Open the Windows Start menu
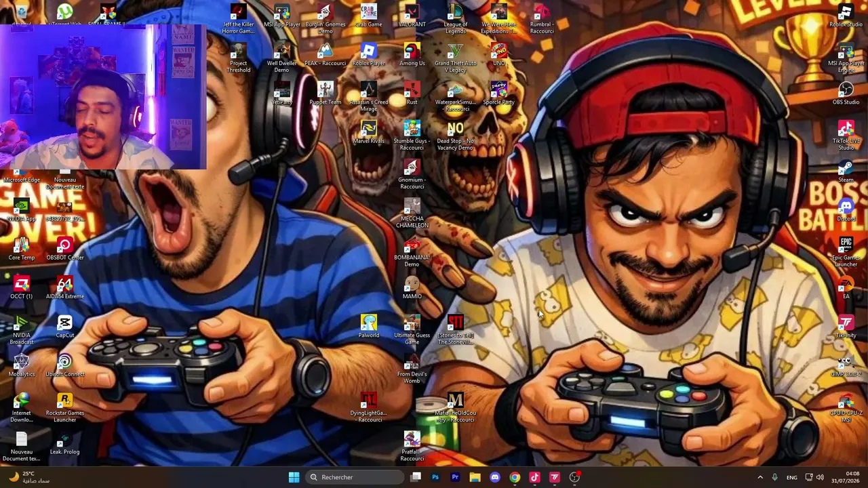 coord(294,477)
